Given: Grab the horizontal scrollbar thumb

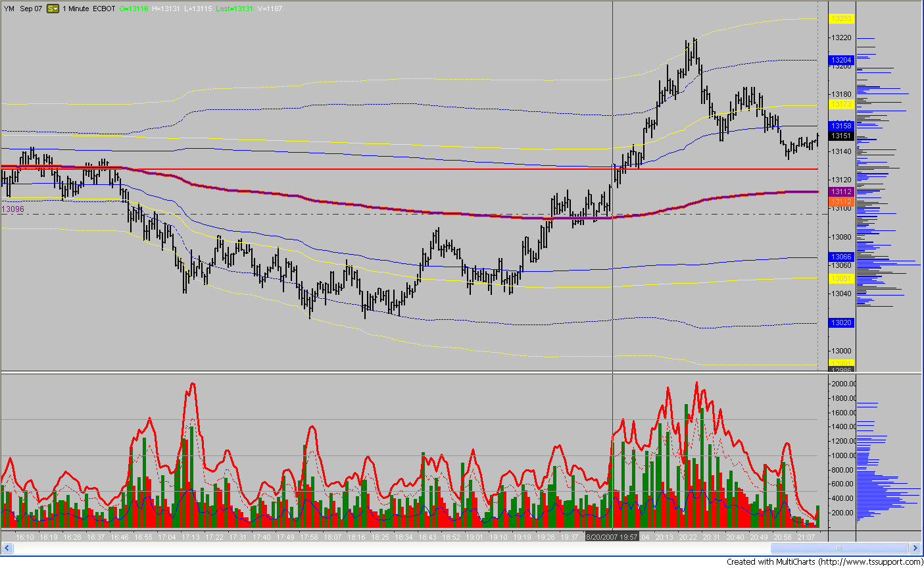Looking at the screenshot, I should click(839, 548).
